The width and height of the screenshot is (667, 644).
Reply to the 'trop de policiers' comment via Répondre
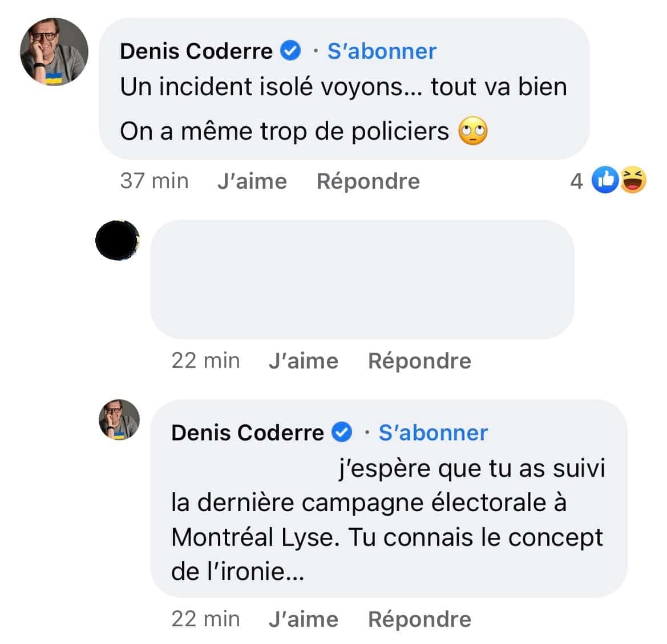pyautogui.click(x=368, y=181)
